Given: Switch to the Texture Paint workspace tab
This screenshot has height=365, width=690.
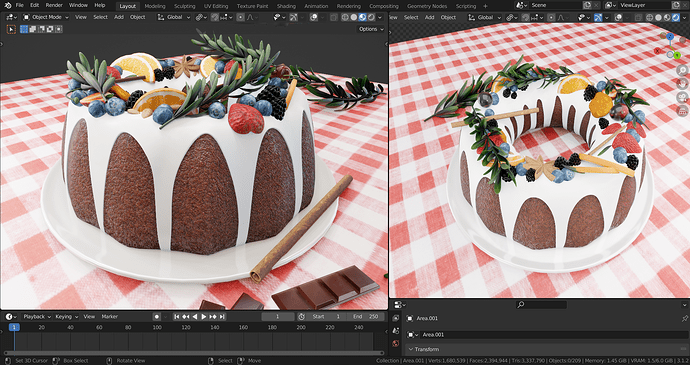Looking at the screenshot, I should coord(253,6).
